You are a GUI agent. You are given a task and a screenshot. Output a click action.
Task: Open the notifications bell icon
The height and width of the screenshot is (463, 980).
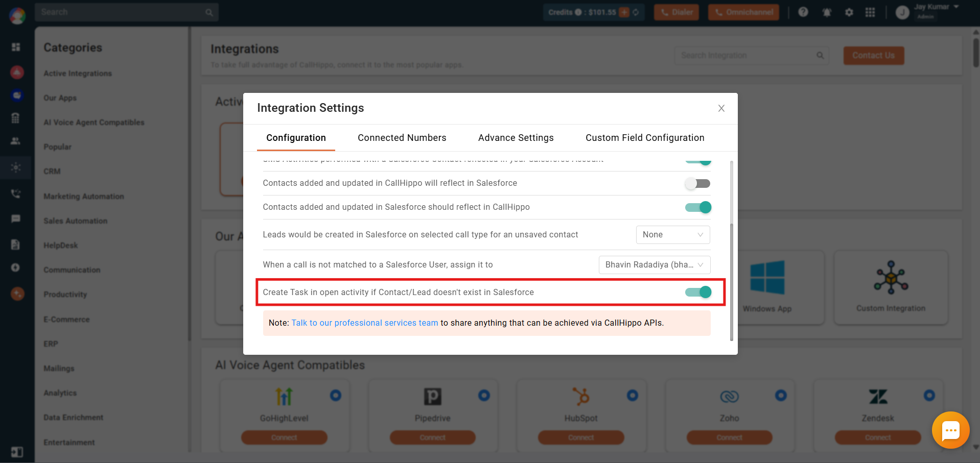[827, 12]
